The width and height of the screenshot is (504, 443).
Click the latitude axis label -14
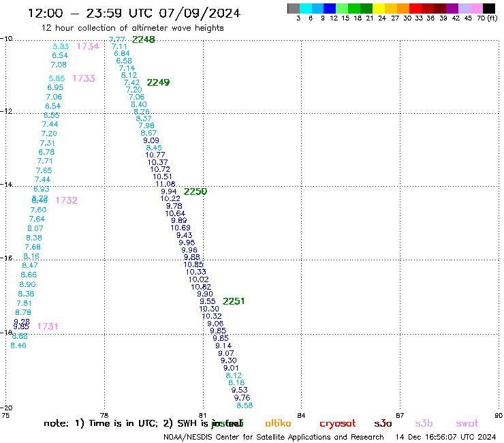click(x=6, y=184)
